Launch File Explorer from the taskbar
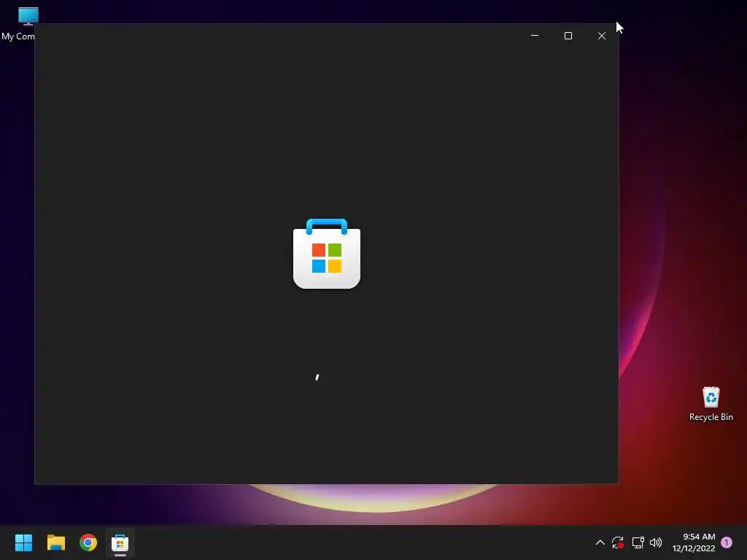Viewport: 747px width, 560px height. [55, 542]
